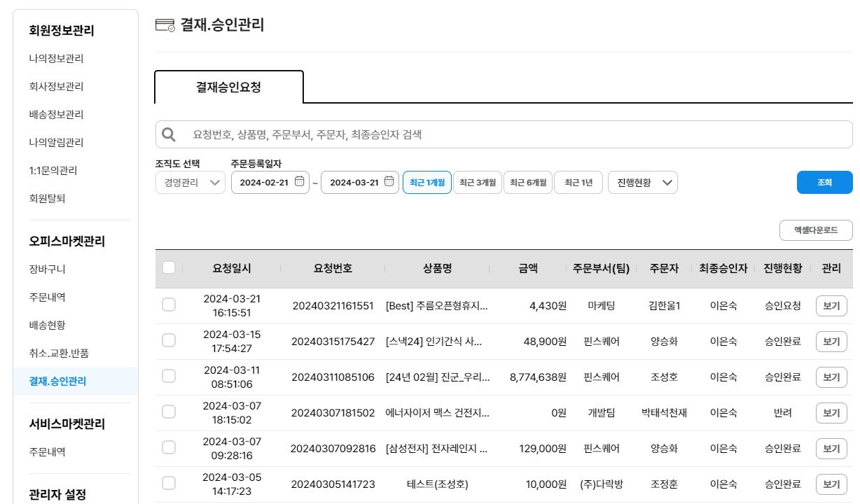
Task: Open calendar icon for start date 2024-02-21
Action: coord(299,182)
